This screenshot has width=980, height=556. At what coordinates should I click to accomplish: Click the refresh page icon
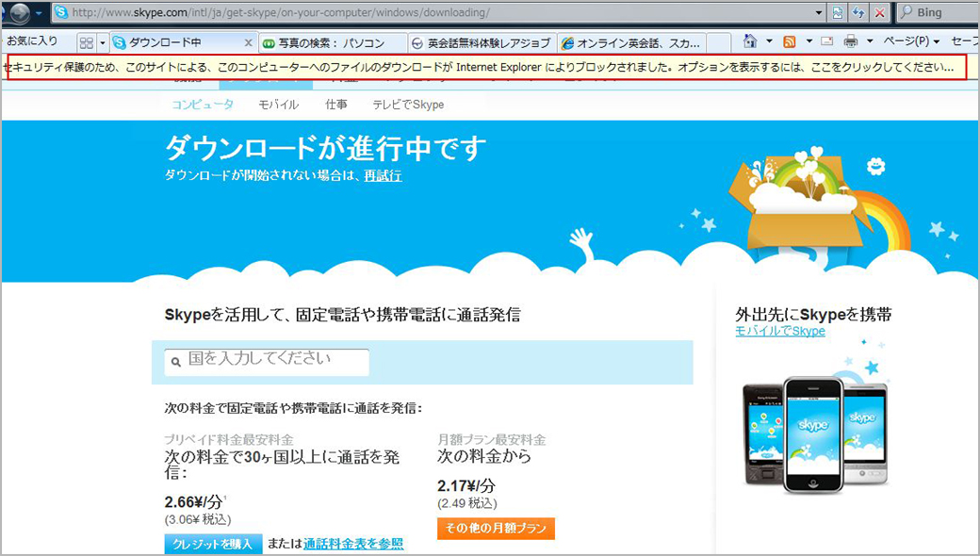(x=858, y=13)
